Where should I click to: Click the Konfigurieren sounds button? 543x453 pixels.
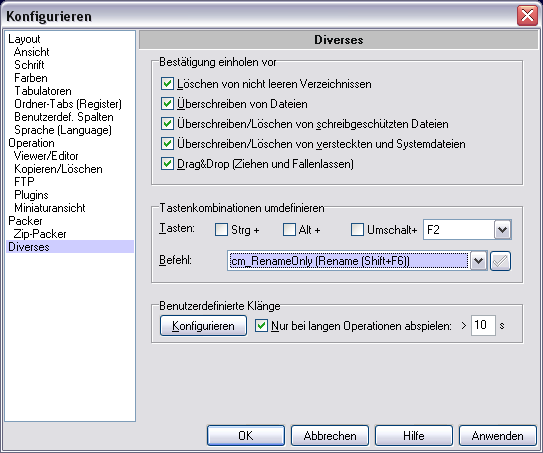pos(203,326)
